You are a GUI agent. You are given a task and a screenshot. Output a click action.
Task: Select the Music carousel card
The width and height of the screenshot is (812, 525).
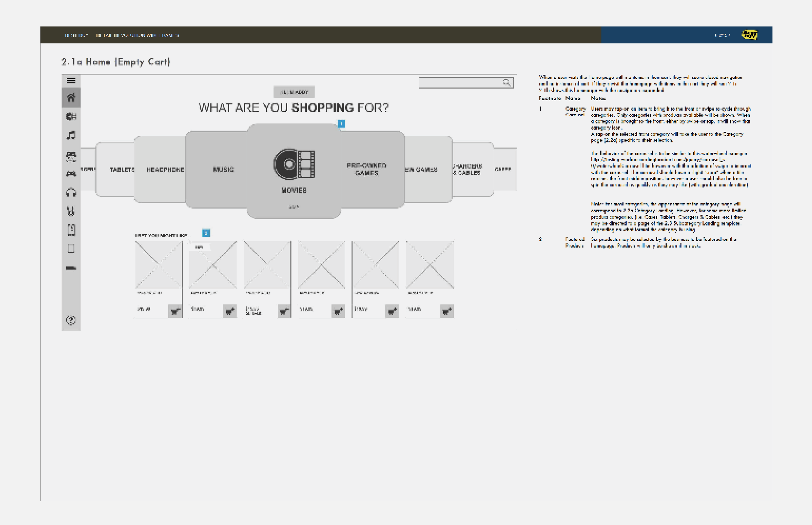pos(223,169)
